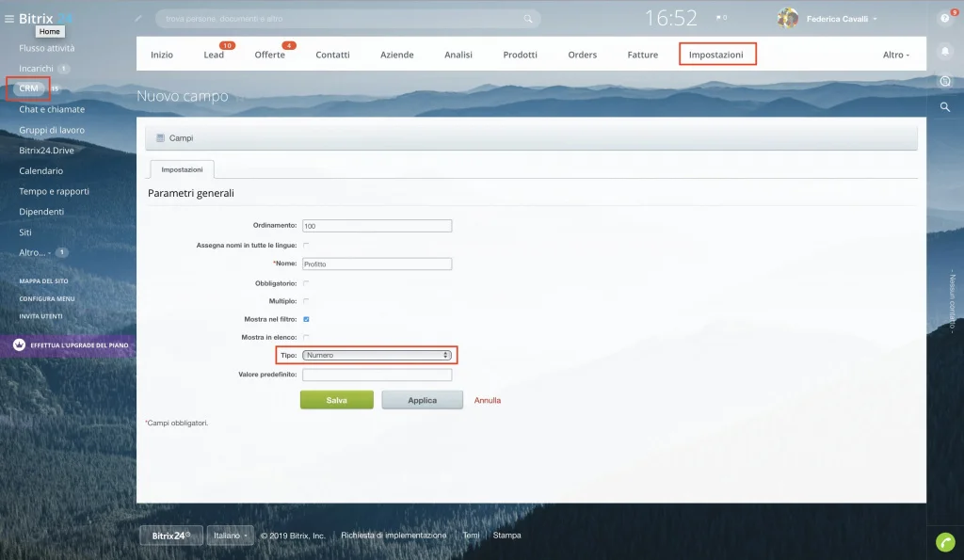The height and width of the screenshot is (560, 964).
Task: Click the Temi footer link
Action: 471,536
